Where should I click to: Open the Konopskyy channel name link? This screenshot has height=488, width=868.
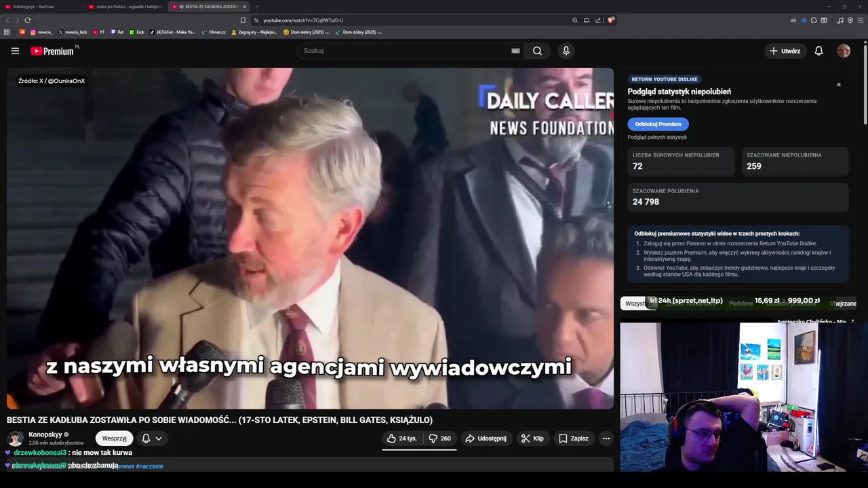[45, 434]
